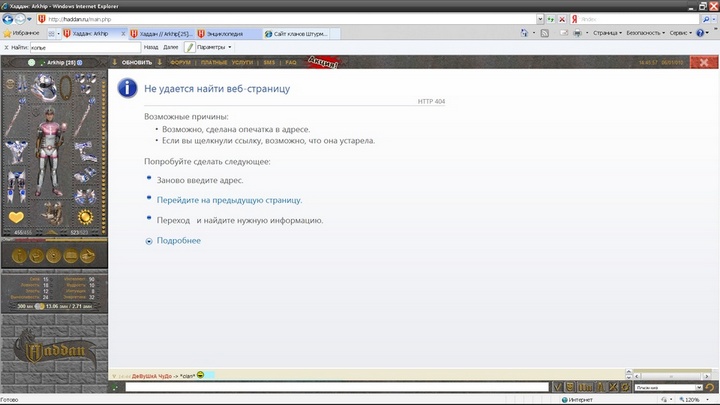Click the Arkhip [25] character name

(x=61, y=62)
